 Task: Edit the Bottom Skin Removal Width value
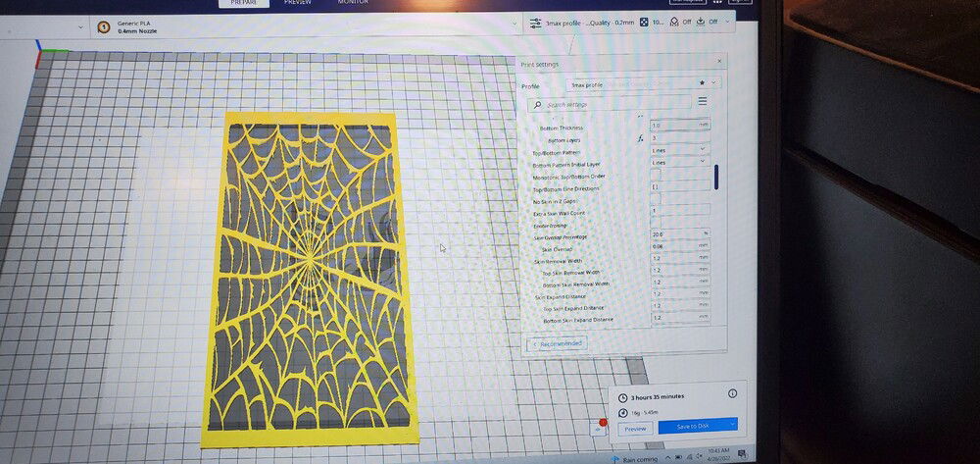pos(679,282)
